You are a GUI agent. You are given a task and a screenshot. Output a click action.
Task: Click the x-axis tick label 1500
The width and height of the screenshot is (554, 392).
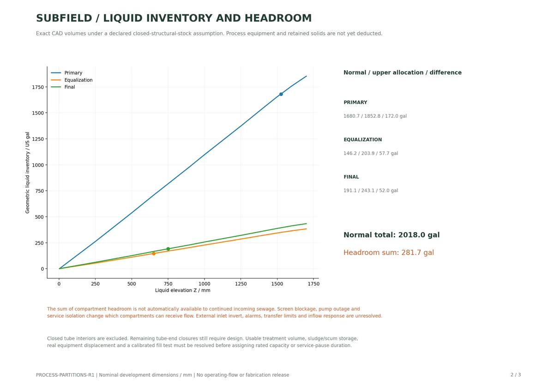(x=277, y=284)
